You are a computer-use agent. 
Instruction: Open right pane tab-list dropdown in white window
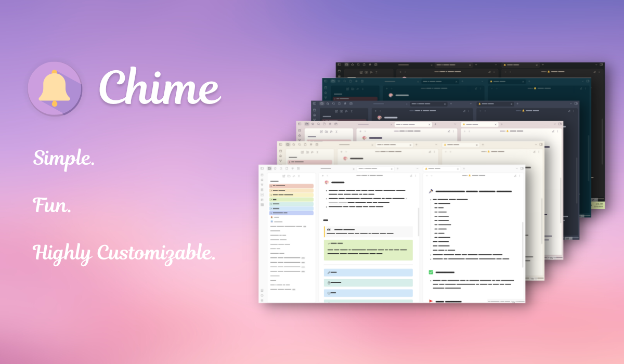[517, 168]
